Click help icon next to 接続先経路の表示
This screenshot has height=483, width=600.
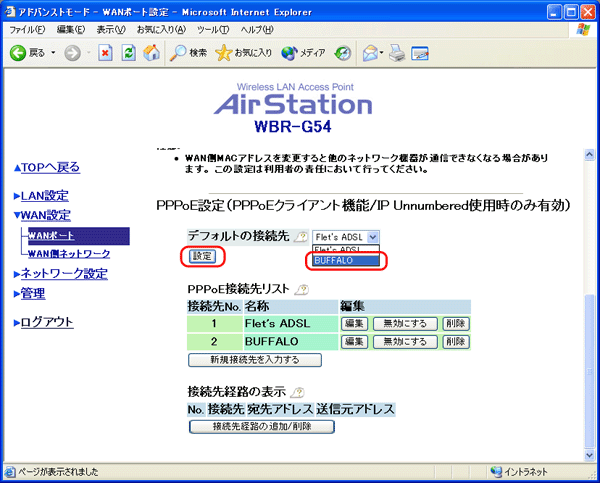click(x=297, y=392)
